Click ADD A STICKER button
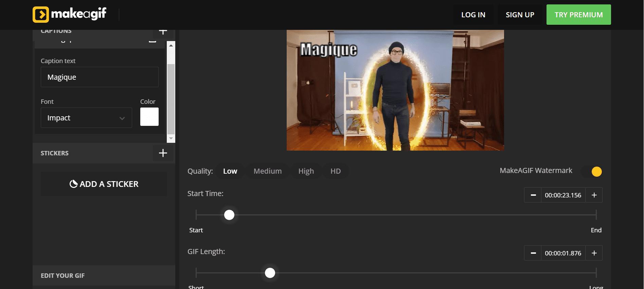 104,184
